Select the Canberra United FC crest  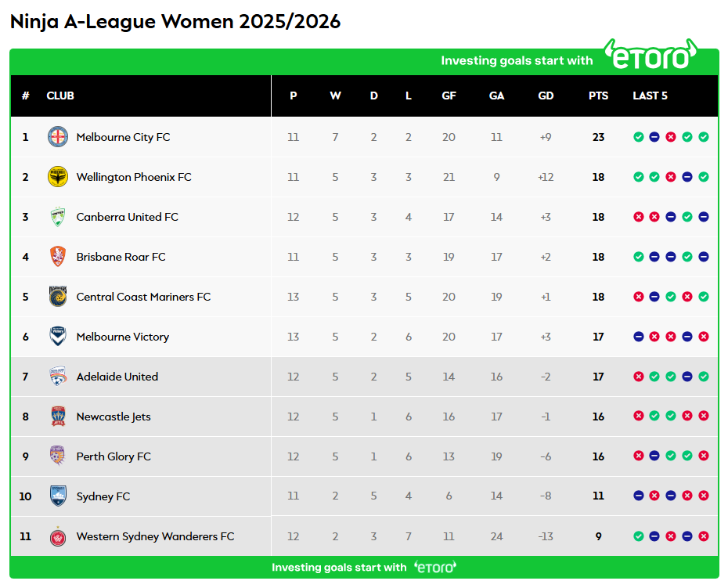point(58,217)
